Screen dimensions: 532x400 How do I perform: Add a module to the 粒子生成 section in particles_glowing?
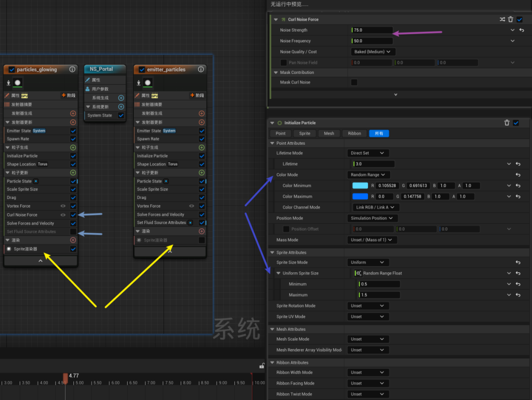coord(73,148)
